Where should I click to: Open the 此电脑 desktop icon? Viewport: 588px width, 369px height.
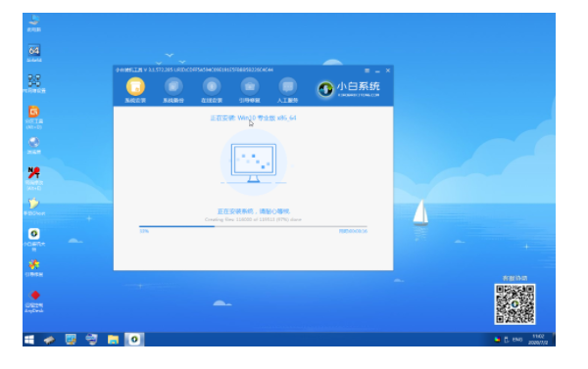coord(34,23)
